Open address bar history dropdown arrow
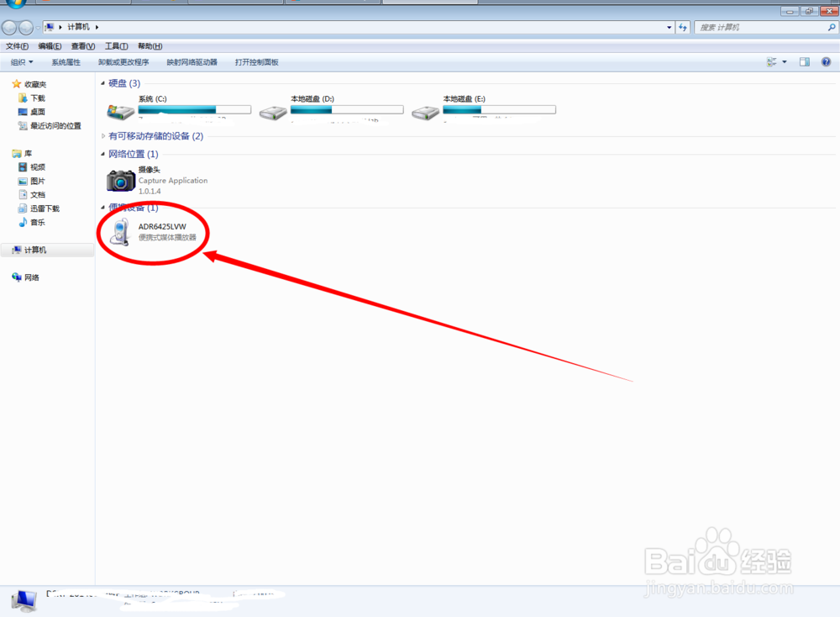This screenshot has height=617, width=840. click(x=669, y=28)
